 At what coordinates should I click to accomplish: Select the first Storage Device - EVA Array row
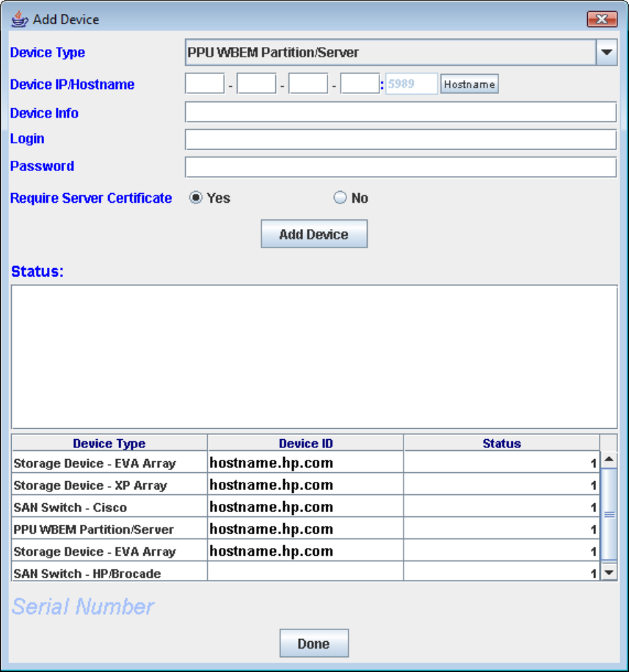coord(305,463)
